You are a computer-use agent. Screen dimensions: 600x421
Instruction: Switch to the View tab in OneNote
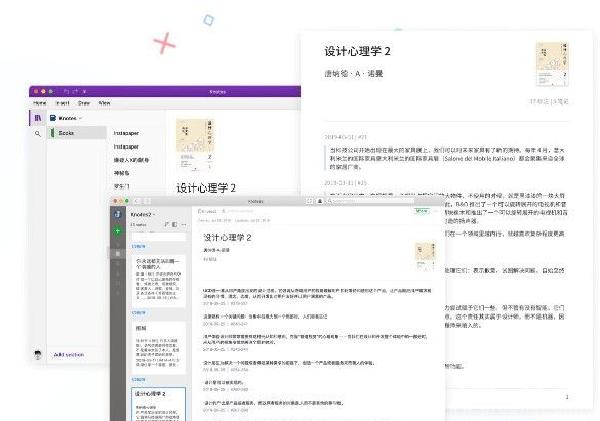point(104,102)
